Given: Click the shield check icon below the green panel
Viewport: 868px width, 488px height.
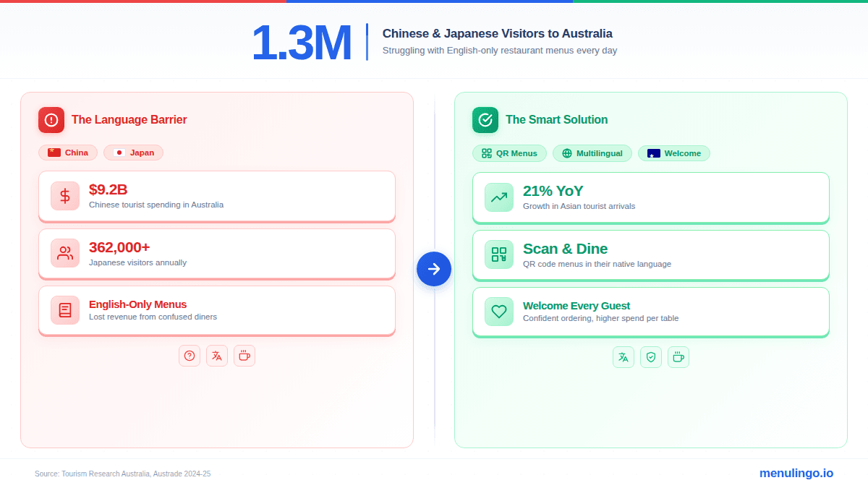Looking at the screenshot, I should pyautogui.click(x=651, y=356).
